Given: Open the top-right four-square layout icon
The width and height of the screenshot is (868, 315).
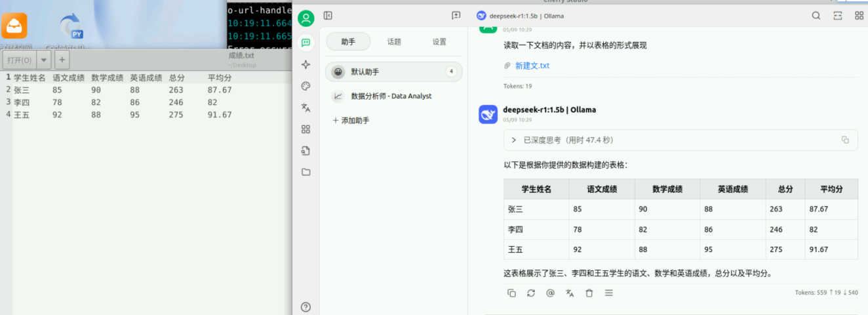Looking at the screenshot, I should coord(859,16).
